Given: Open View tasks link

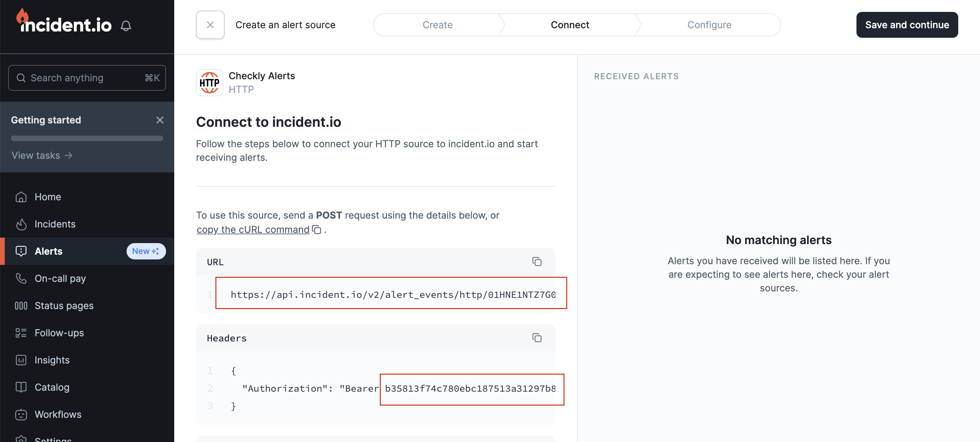Looking at the screenshot, I should (42, 155).
